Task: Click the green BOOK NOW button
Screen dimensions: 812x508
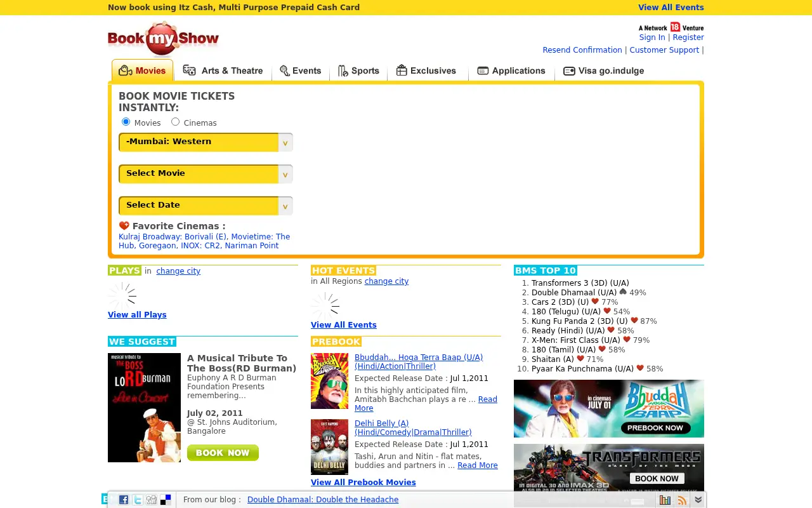Action: point(223,453)
